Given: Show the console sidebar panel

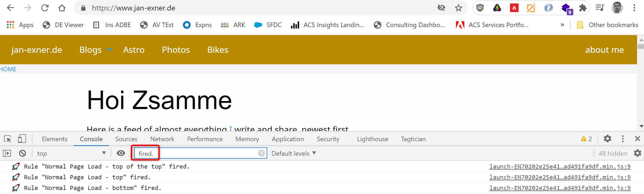Looking at the screenshot, I should click(7, 153).
